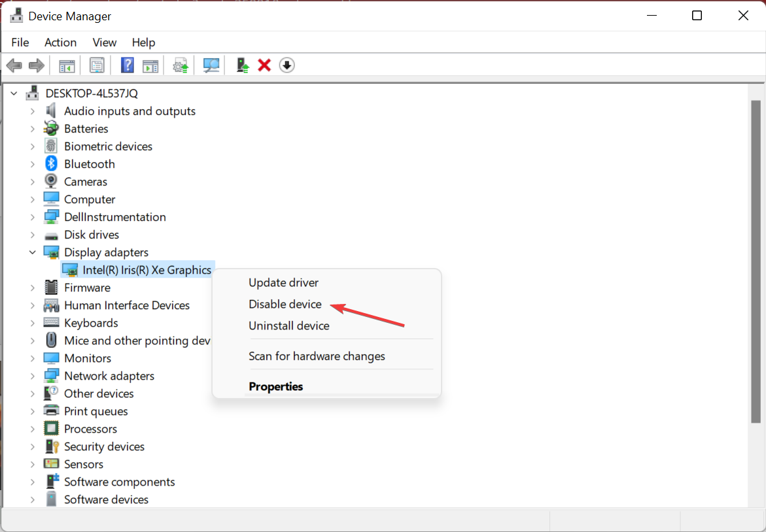Select the Network adapters label

pyautogui.click(x=109, y=376)
